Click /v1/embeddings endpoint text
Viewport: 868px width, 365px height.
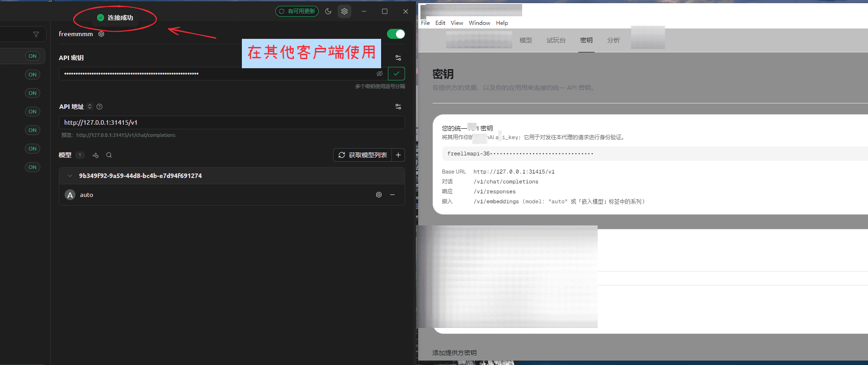pyautogui.click(x=496, y=201)
